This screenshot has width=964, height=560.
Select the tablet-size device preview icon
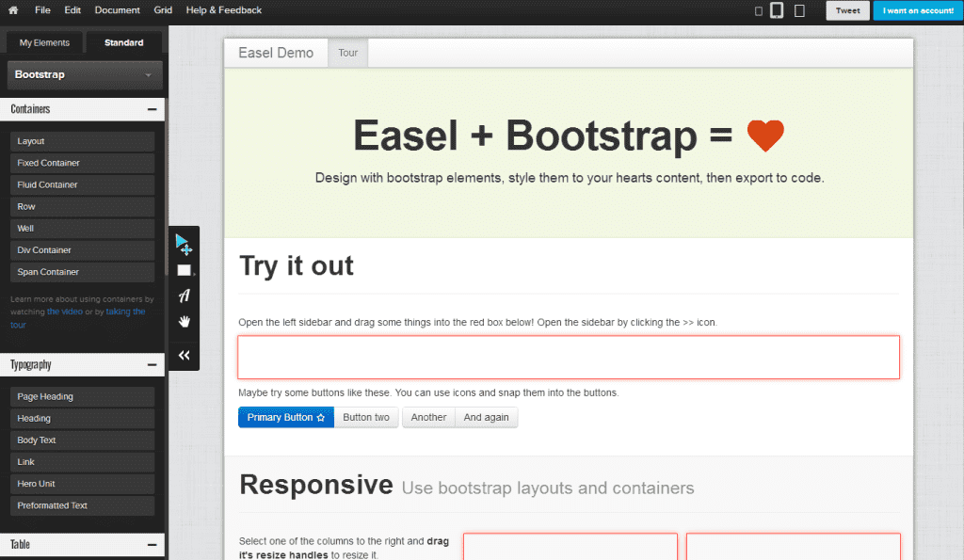point(777,10)
